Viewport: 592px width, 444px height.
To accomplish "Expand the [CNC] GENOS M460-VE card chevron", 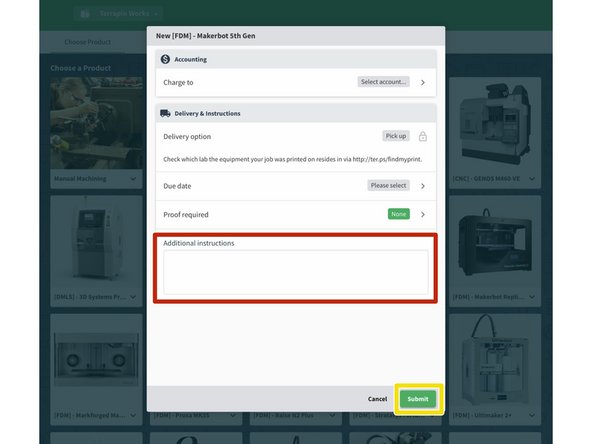I will point(532,179).
